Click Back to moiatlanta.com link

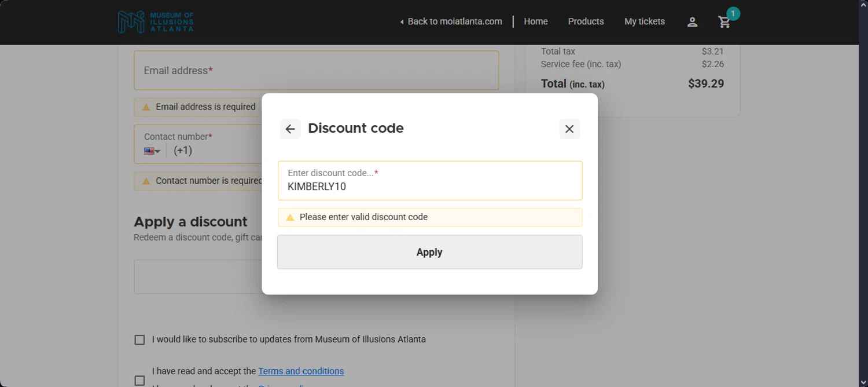[x=451, y=21]
